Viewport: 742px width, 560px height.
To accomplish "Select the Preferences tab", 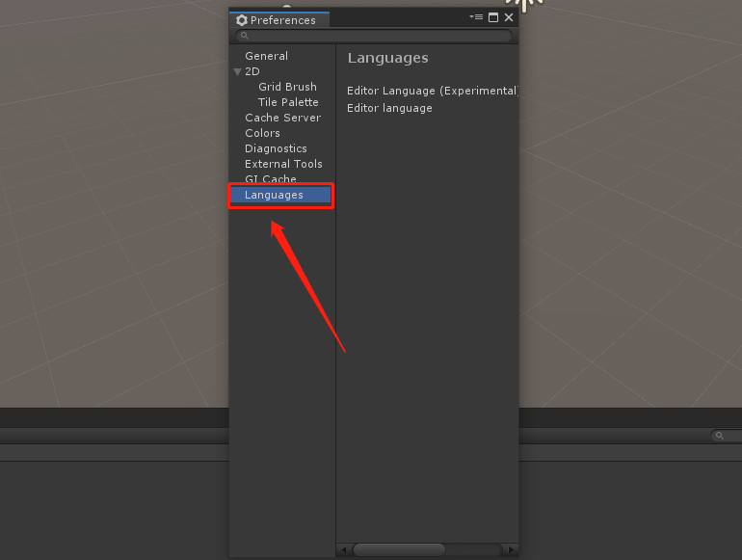I will point(279,20).
